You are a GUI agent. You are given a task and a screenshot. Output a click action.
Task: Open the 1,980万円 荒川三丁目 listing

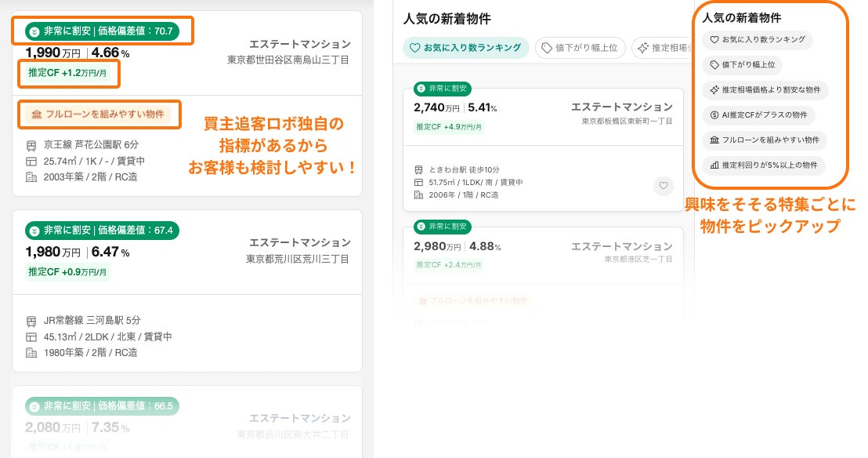(x=186, y=253)
